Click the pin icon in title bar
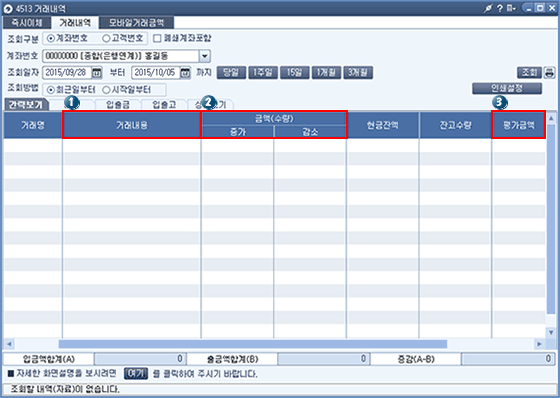The image size is (560, 398). [x=488, y=9]
